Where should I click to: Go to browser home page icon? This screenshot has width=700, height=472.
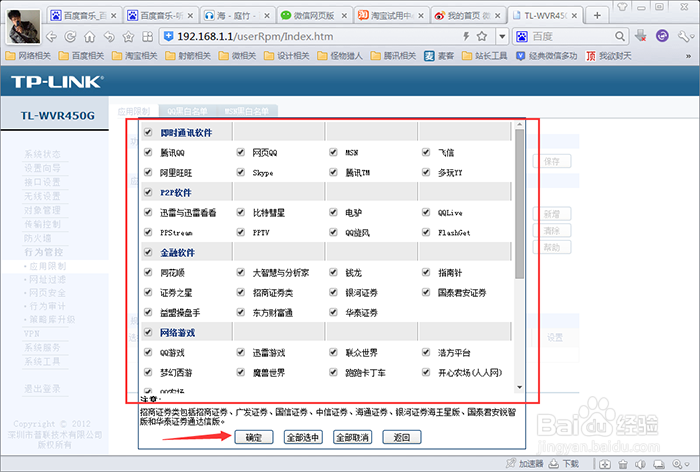(x=90, y=37)
